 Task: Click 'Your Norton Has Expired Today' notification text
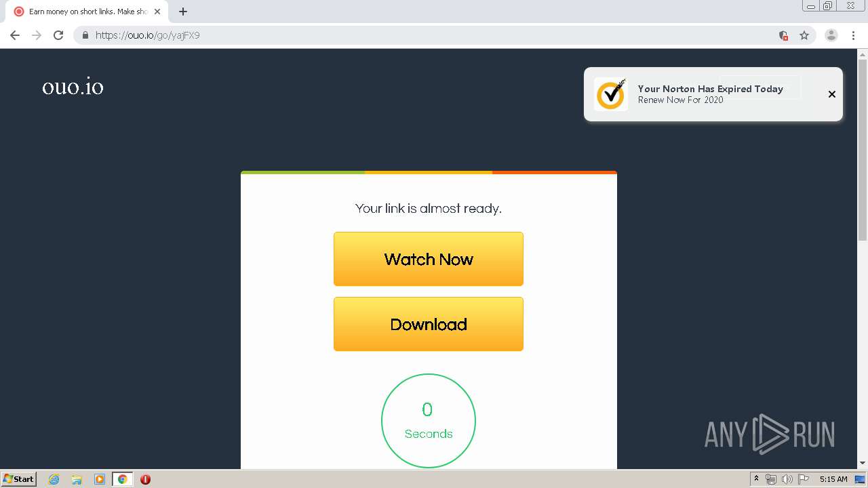click(x=710, y=89)
